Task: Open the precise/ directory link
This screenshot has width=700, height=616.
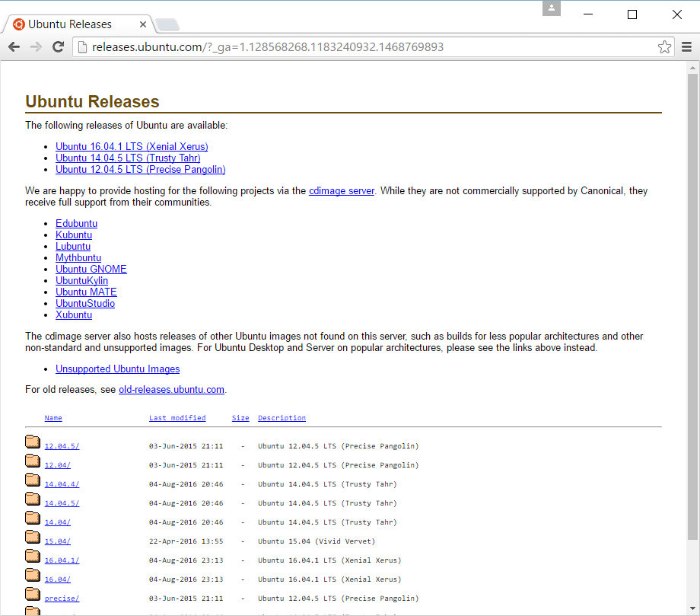Action: pos(62,598)
